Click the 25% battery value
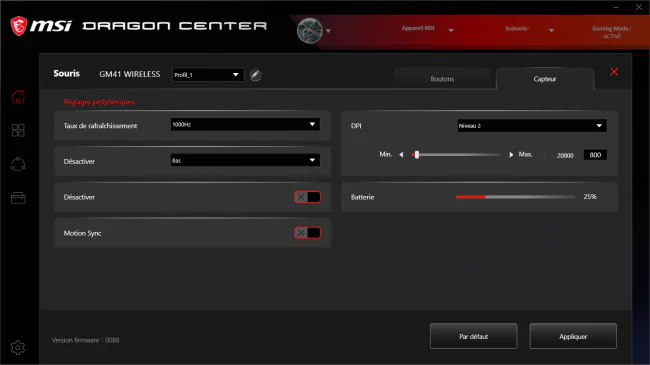 point(590,197)
